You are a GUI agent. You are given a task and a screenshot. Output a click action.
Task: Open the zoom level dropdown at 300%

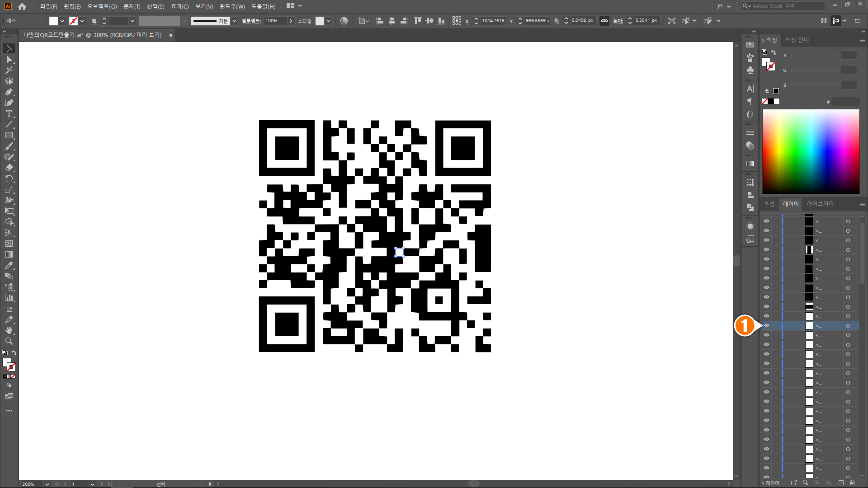[47, 484]
